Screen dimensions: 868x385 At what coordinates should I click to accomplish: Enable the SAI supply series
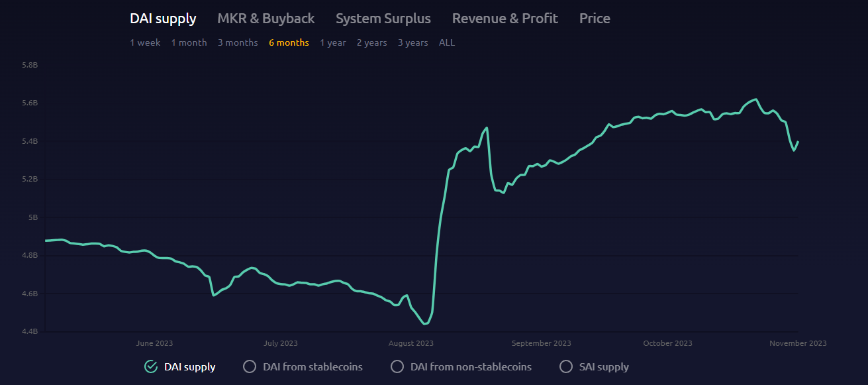click(x=566, y=366)
